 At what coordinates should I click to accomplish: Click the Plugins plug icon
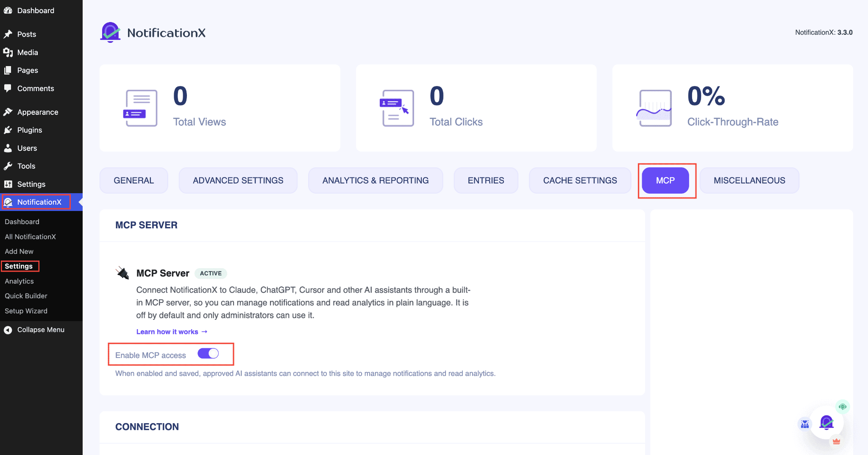point(8,130)
